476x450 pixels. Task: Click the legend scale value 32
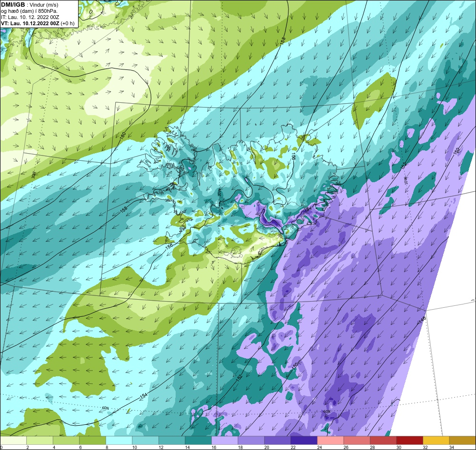(425, 447)
